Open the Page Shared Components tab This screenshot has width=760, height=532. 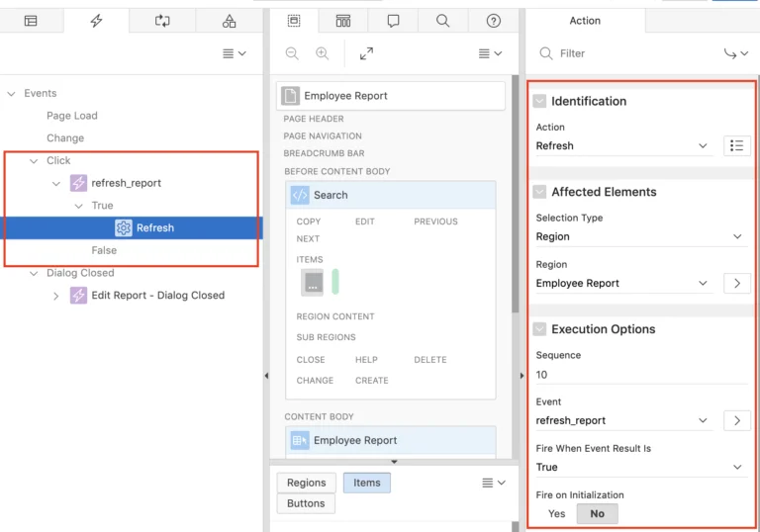click(x=229, y=21)
